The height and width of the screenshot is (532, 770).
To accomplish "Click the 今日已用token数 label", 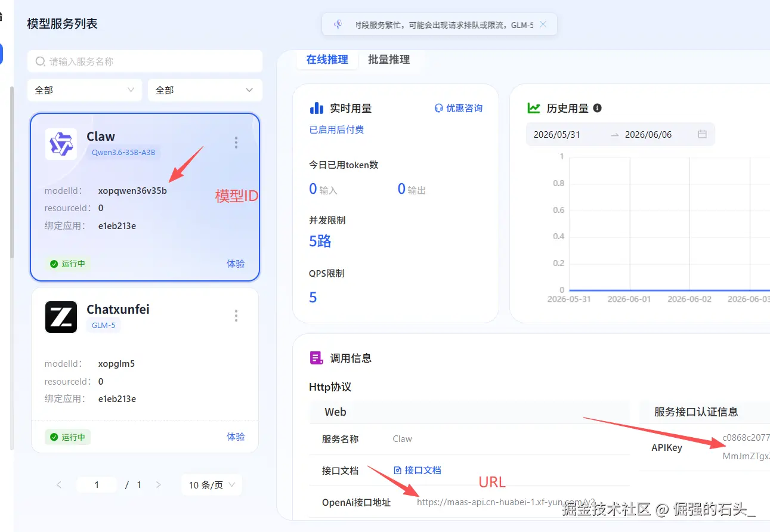I will [344, 165].
